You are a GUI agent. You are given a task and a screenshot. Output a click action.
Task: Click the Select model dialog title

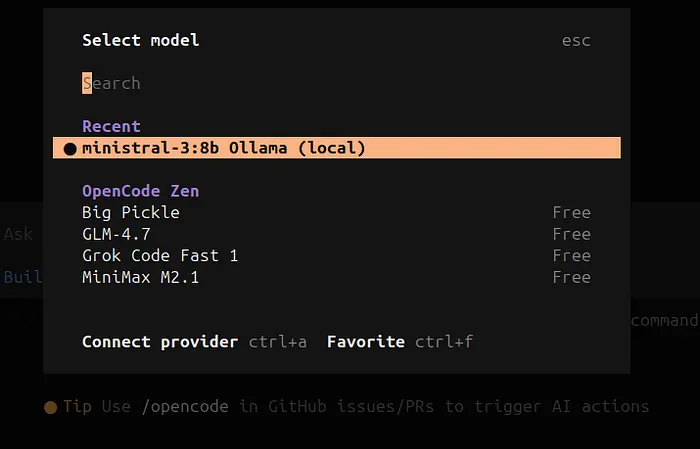(140, 40)
